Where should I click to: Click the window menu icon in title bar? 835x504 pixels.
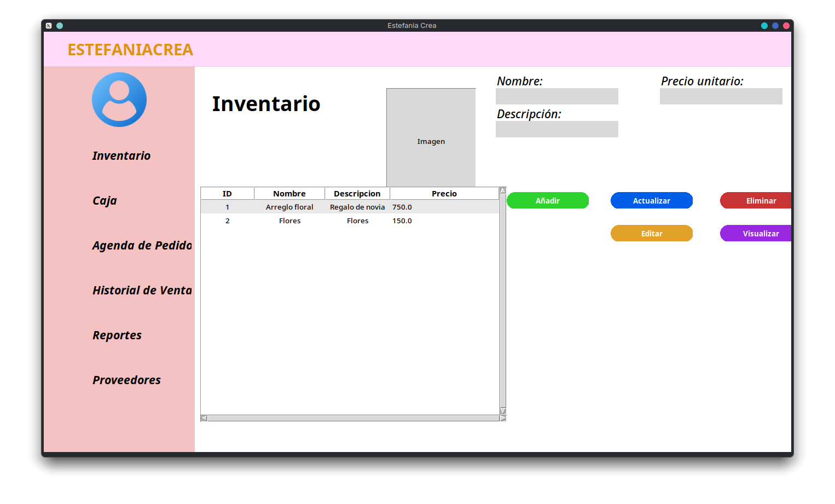coord(49,26)
